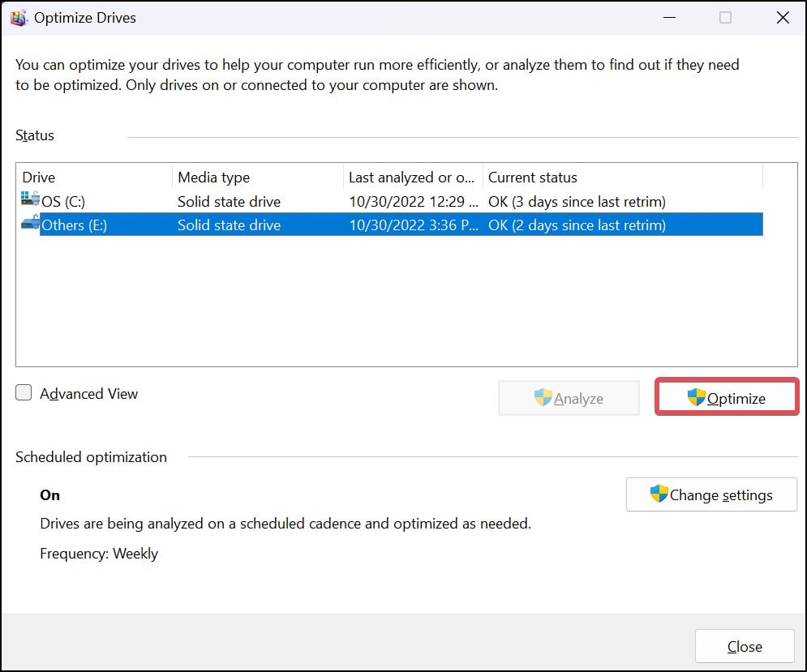Click the shield icon on Change settings
Viewport: 807px width, 672px height.
click(x=659, y=494)
